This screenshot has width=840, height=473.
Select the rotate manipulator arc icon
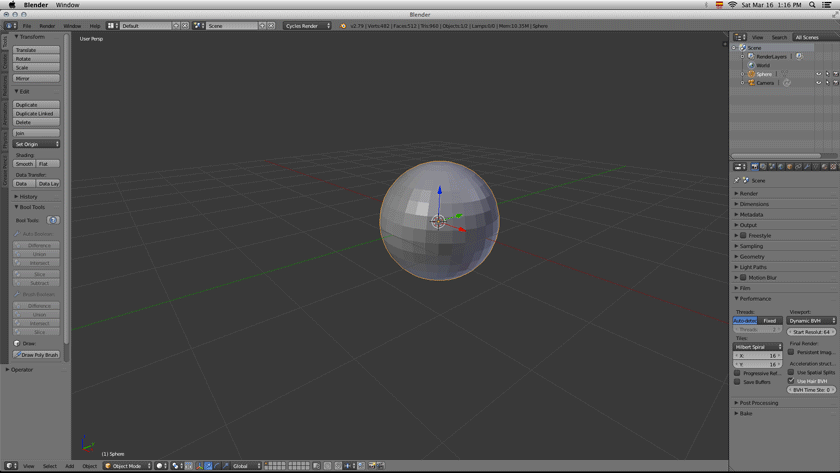[x=216, y=466]
